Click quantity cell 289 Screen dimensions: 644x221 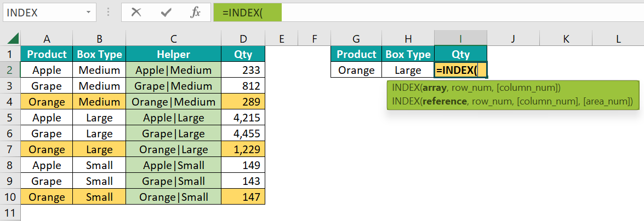click(243, 102)
